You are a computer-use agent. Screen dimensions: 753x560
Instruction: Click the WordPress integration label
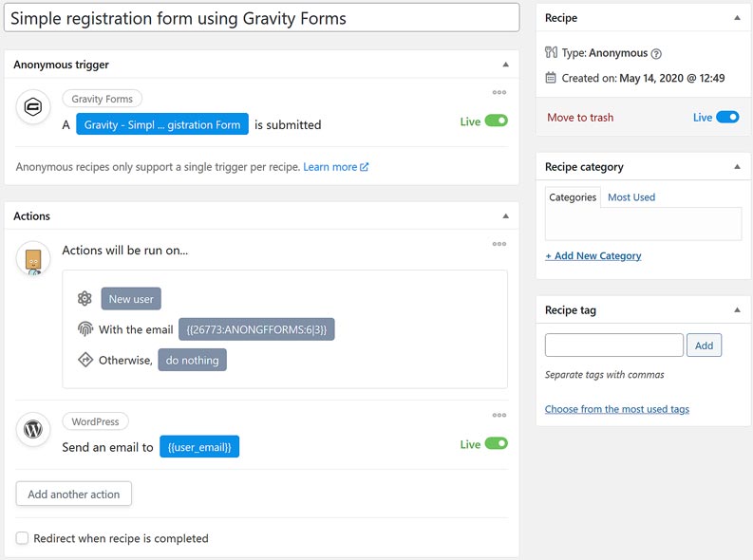(95, 421)
